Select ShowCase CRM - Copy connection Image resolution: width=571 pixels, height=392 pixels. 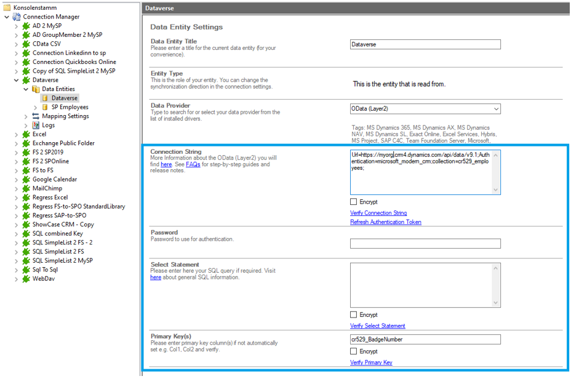tap(63, 225)
